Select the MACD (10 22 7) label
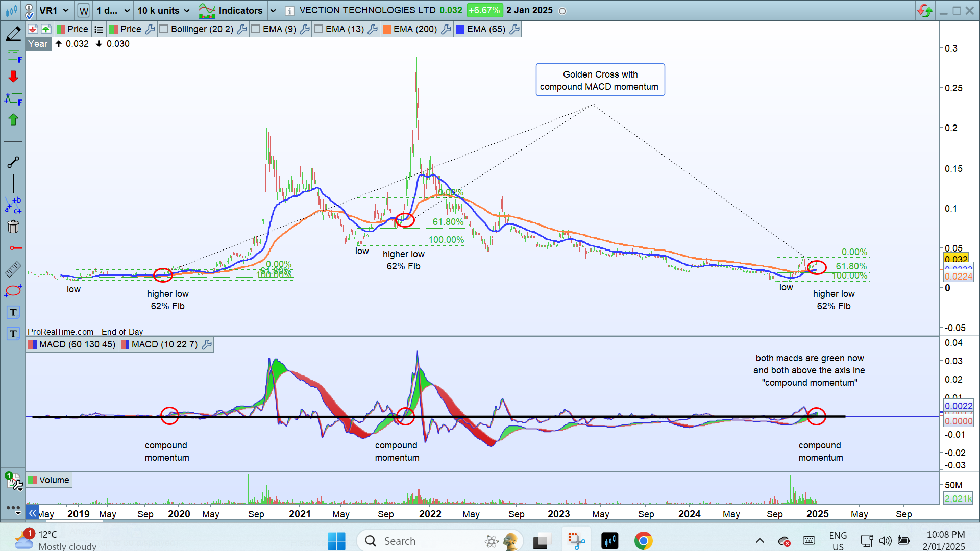Image resolution: width=980 pixels, height=551 pixels. tap(164, 344)
